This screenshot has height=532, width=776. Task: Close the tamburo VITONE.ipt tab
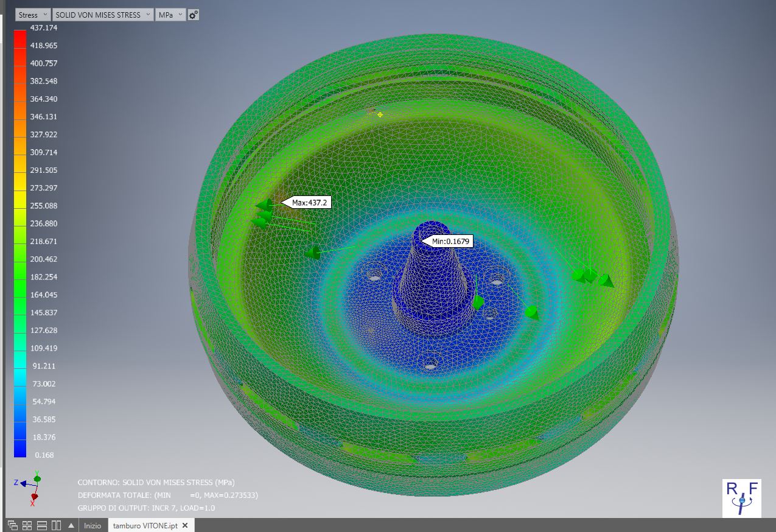186,525
